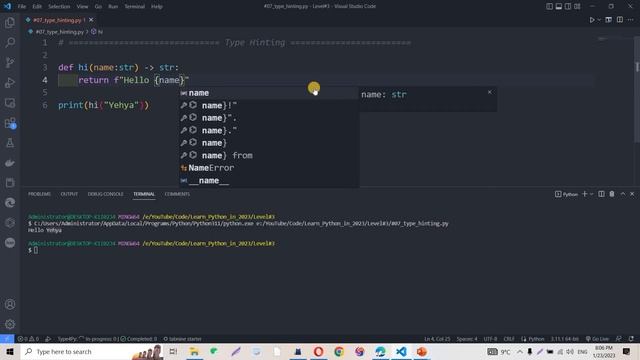Toggle the secondary side bar layout
Image resolution: width=640 pixels, height=360 pixels.
(x=568, y=7)
